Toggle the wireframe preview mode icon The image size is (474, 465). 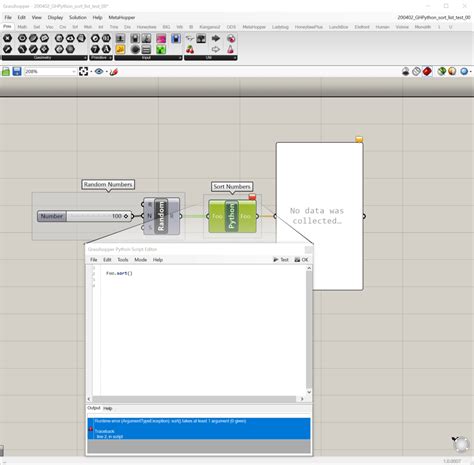coord(416,71)
